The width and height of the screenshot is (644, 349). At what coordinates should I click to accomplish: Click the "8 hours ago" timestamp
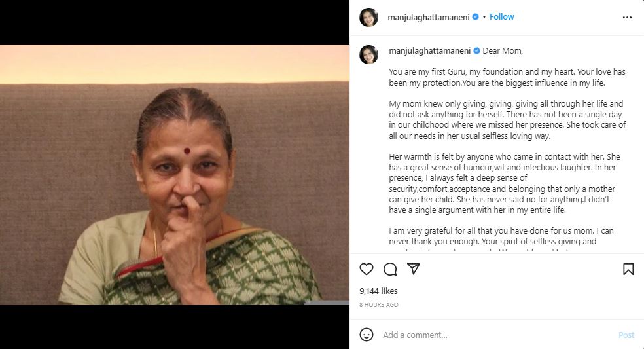(x=379, y=305)
